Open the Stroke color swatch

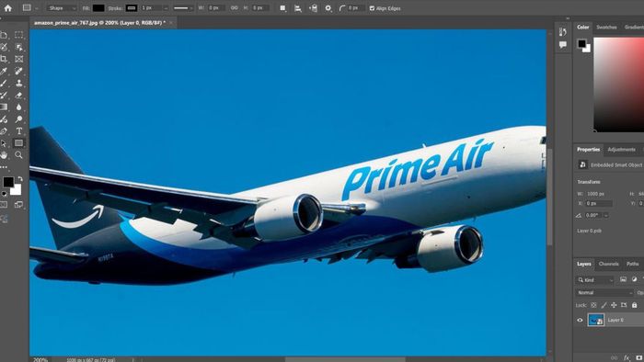coord(132,8)
